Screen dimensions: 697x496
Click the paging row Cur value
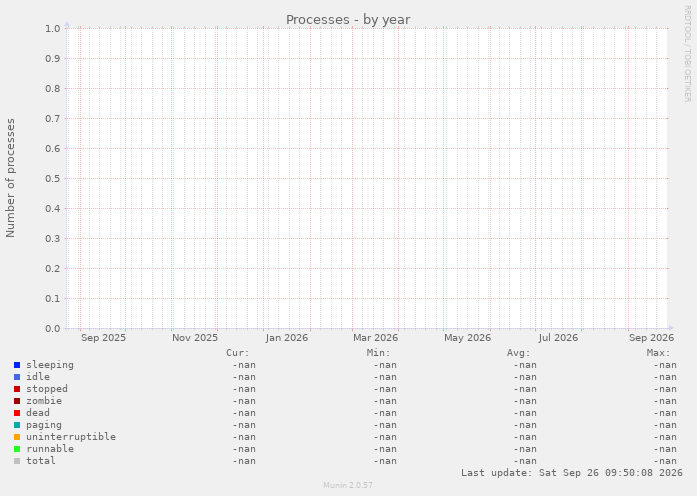click(244, 425)
